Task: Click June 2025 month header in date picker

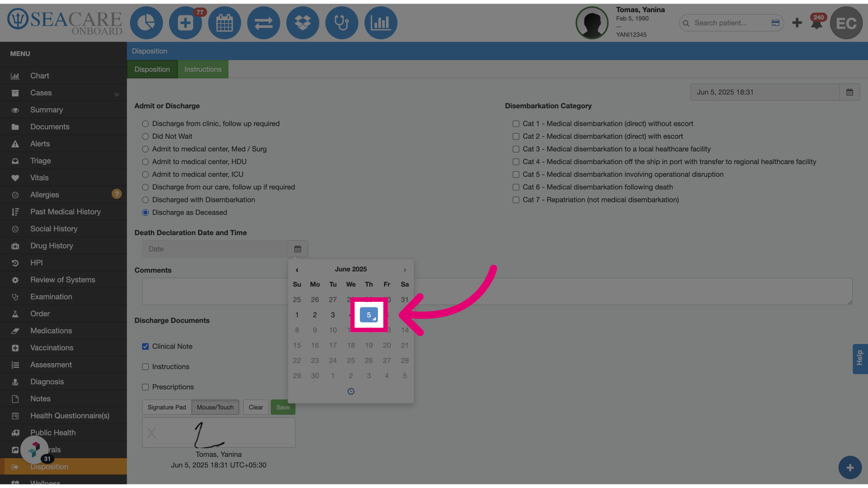Action: (x=351, y=269)
